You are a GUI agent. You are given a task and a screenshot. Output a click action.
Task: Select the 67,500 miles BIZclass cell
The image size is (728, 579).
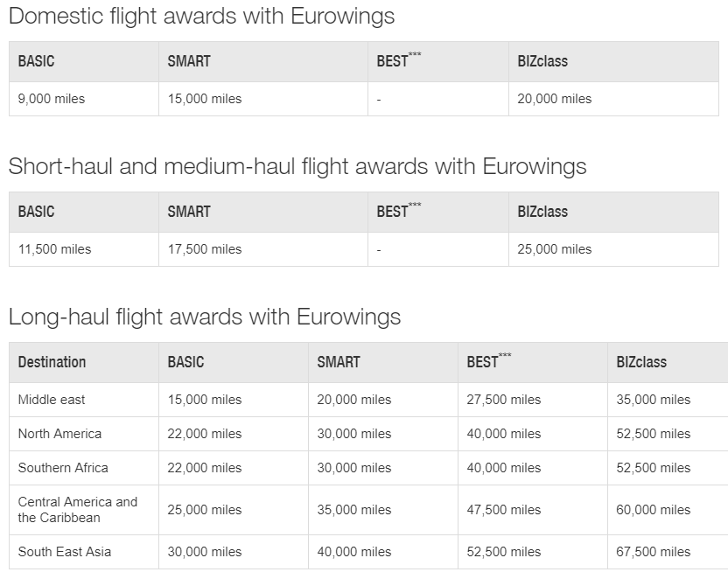click(653, 552)
